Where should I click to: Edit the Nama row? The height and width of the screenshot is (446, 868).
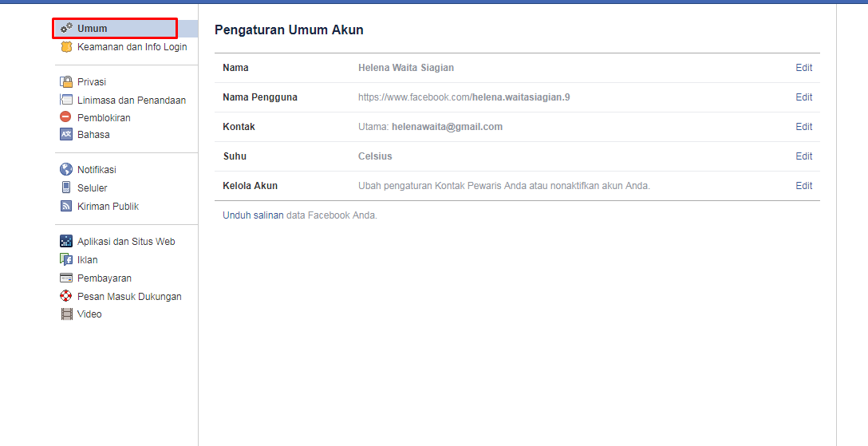point(804,68)
